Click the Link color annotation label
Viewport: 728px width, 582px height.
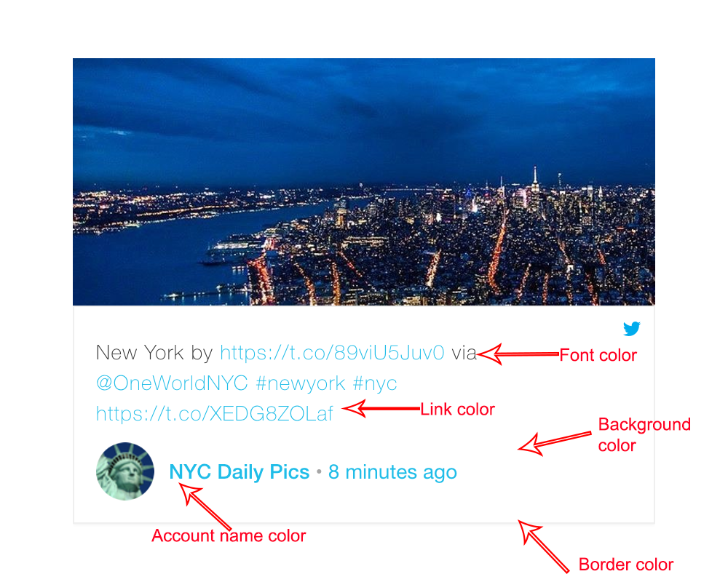pyautogui.click(x=457, y=410)
